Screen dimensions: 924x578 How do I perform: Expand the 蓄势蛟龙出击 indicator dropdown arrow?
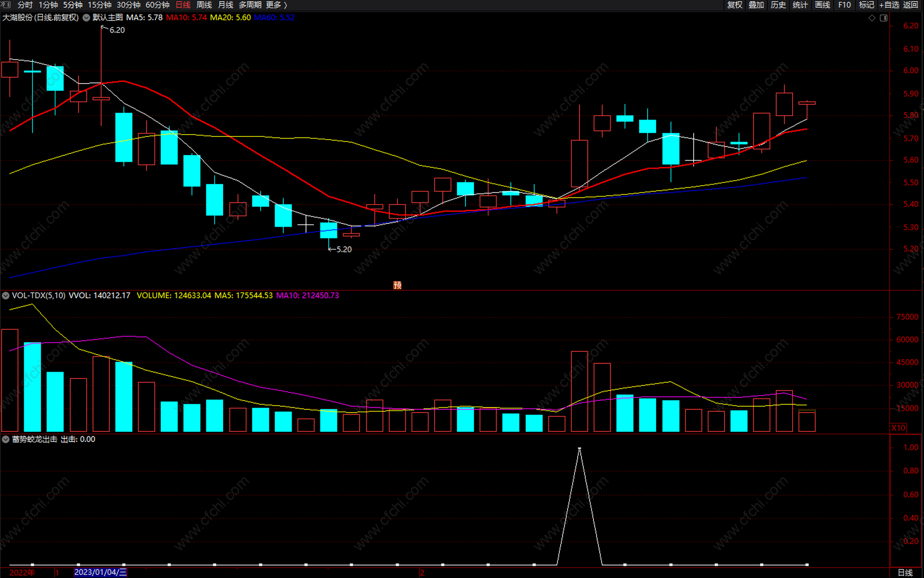[x=5, y=439]
